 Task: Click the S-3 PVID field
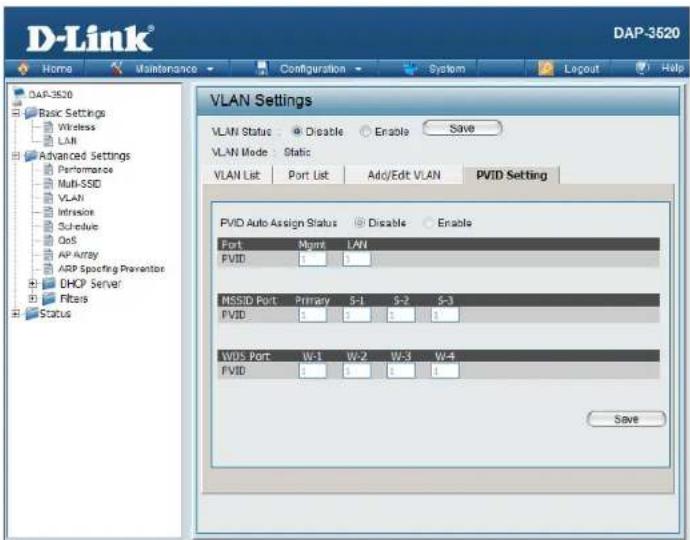pyautogui.click(x=445, y=315)
